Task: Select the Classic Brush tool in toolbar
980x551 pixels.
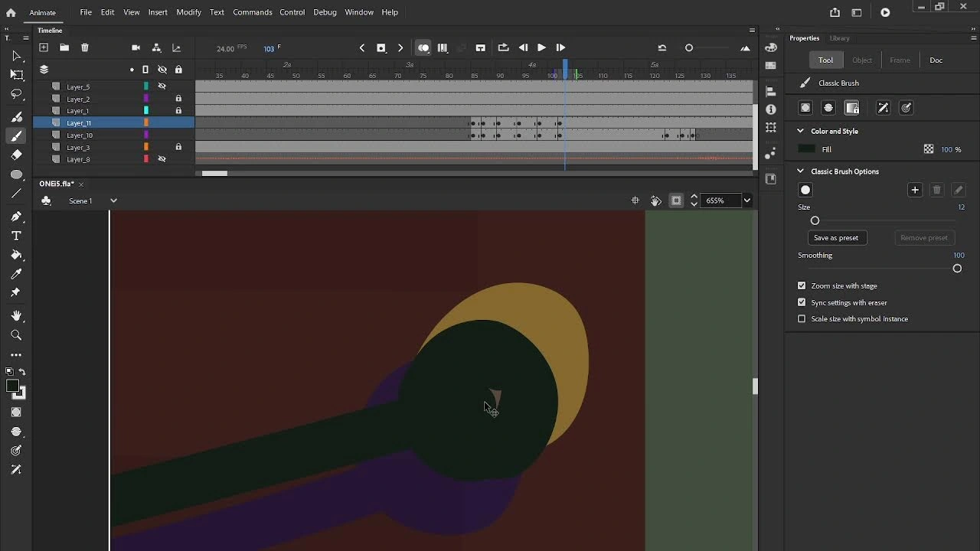Action: point(16,136)
